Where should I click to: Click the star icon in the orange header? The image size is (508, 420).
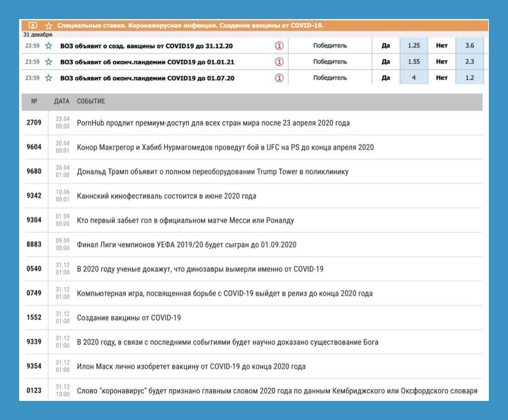click(49, 26)
